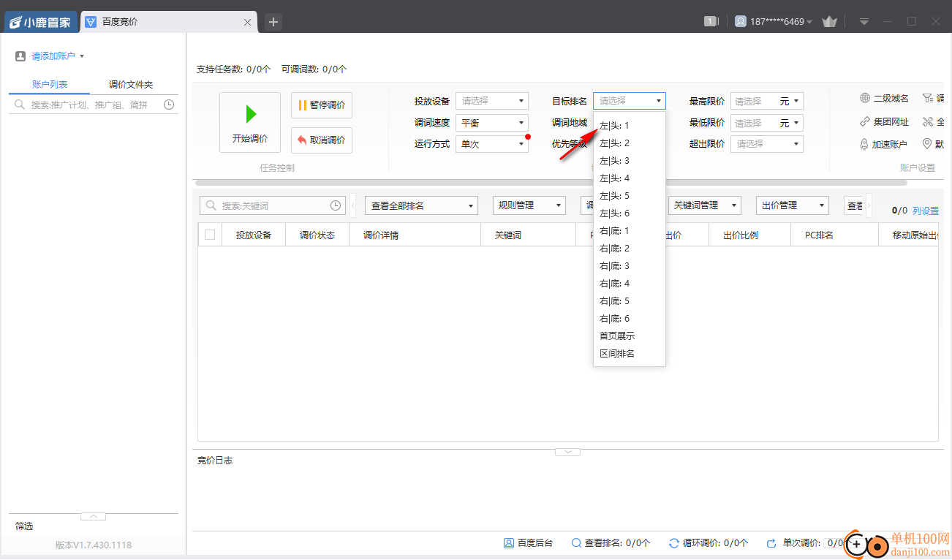Click the 加速账户 rocket icon option
The image size is (952, 560).
[x=883, y=145]
